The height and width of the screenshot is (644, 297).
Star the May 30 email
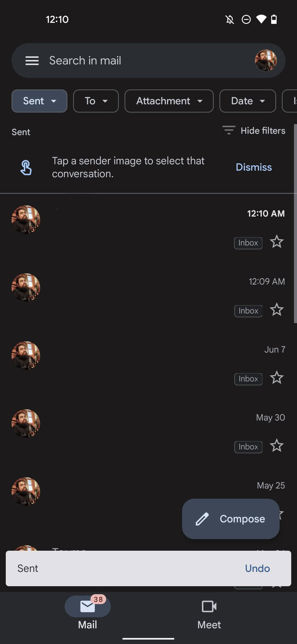coord(277,446)
